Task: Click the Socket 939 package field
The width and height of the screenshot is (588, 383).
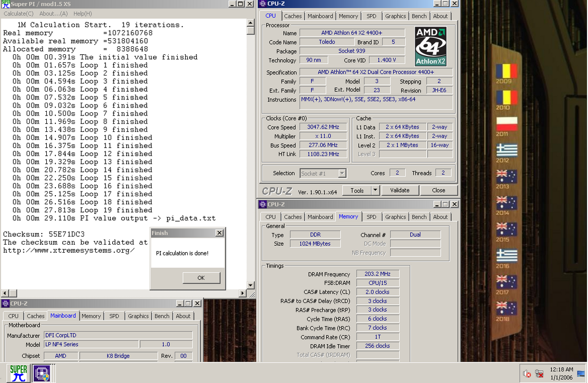Action: pyautogui.click(x=352, y=51)
